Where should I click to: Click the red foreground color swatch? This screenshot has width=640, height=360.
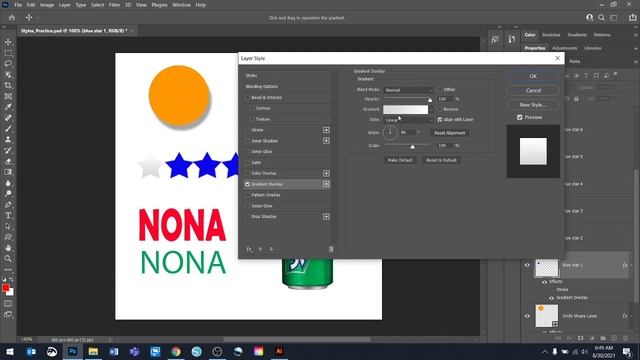click(6, 288)
